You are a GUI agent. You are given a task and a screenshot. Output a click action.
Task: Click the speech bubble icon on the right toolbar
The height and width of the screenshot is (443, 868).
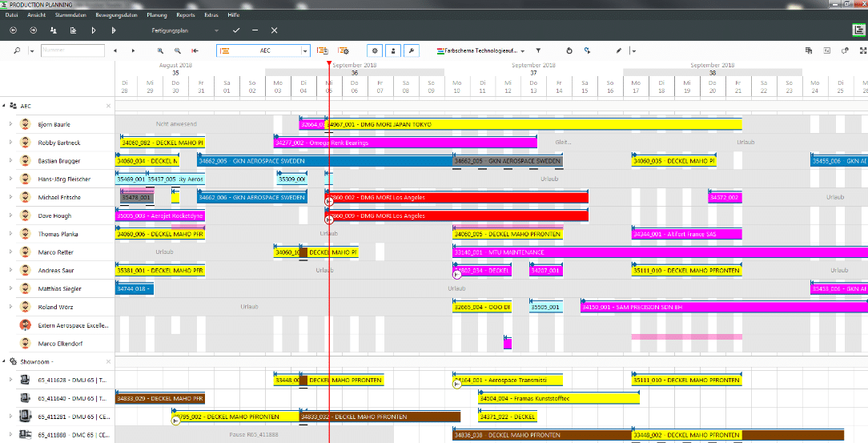pos(845,50)
